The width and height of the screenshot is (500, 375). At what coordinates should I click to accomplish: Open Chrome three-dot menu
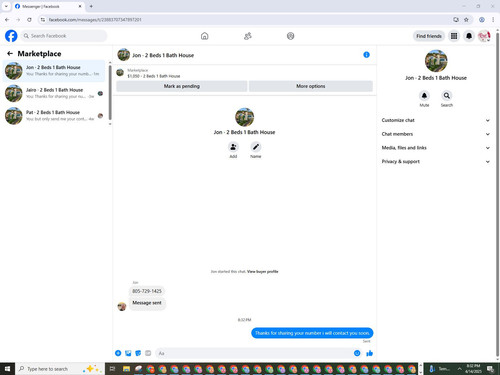click(493, 20)
